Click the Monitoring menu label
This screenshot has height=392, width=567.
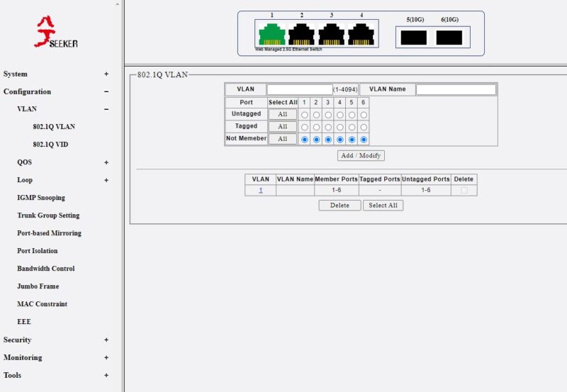pos(23,358)
